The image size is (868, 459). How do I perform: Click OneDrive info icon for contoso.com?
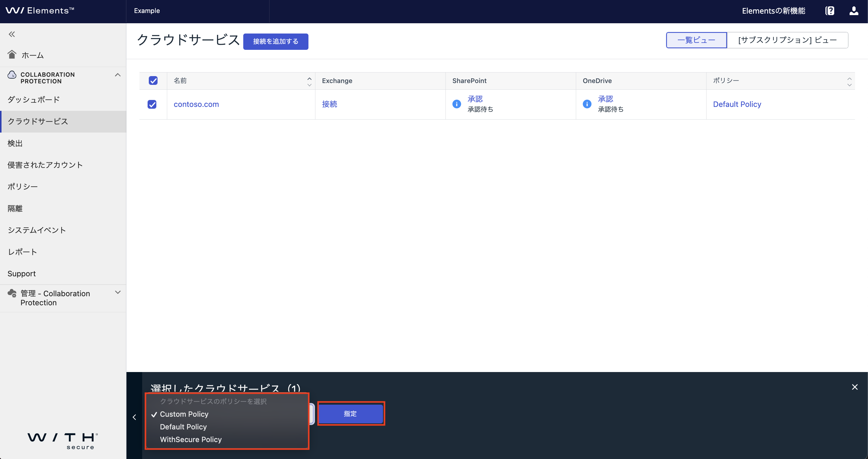coord(587,104)
